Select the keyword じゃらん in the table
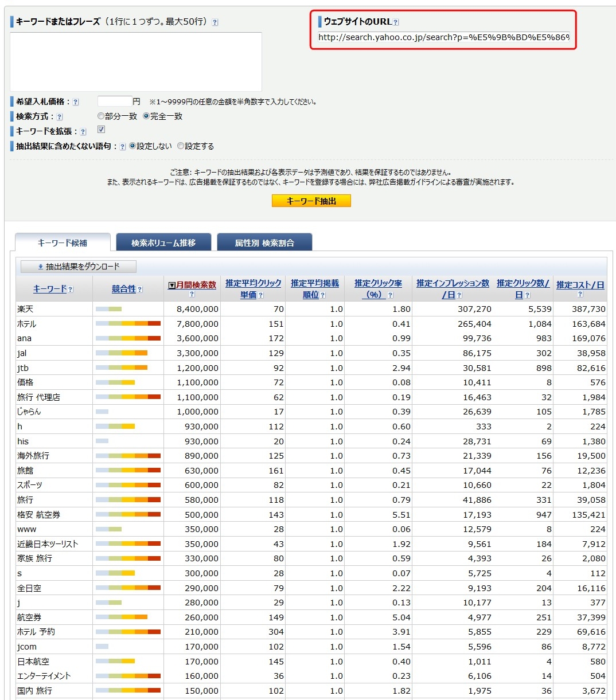This screenshot has width=616, height=700. [x=29, y=412]
